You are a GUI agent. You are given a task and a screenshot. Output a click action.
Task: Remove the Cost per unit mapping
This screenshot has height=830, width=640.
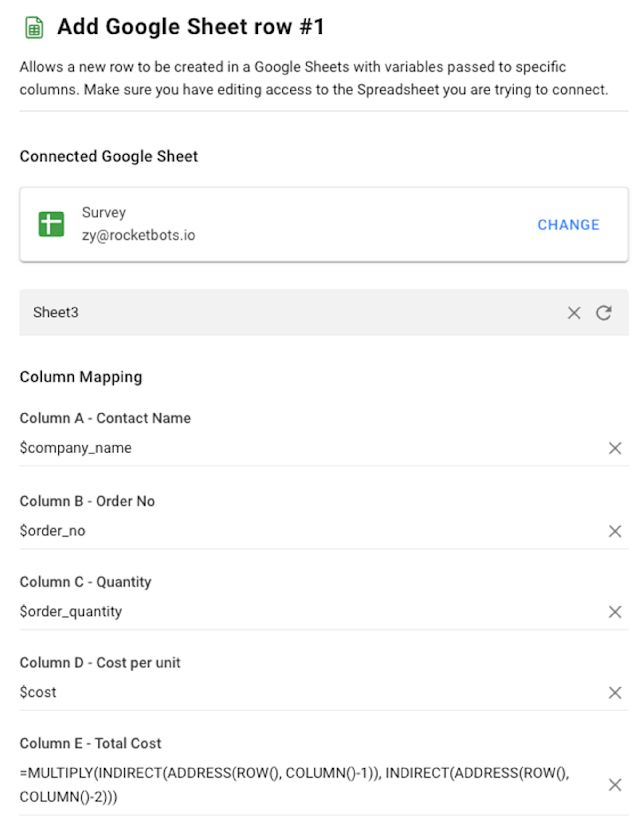[x=614, y=692]
